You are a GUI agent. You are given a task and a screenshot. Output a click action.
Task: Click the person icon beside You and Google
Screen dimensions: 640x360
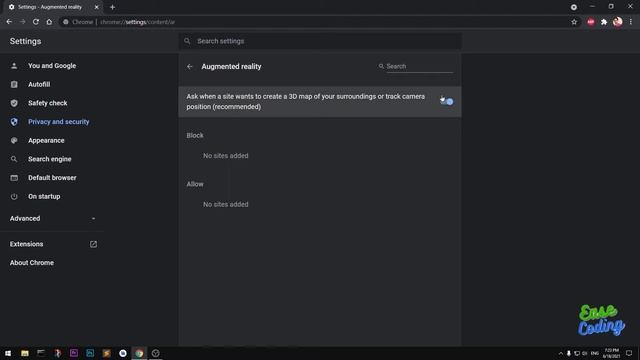click(x=14, y=66)
